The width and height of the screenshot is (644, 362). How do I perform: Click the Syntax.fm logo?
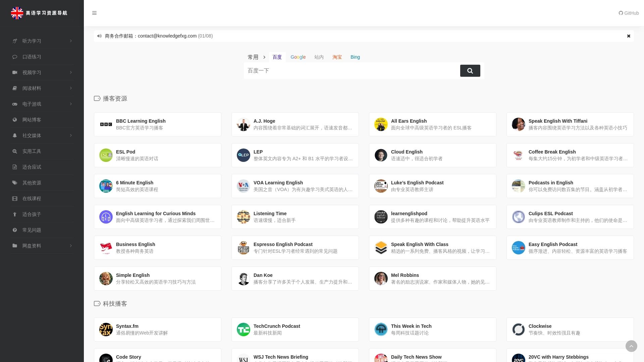click(106, 329)
